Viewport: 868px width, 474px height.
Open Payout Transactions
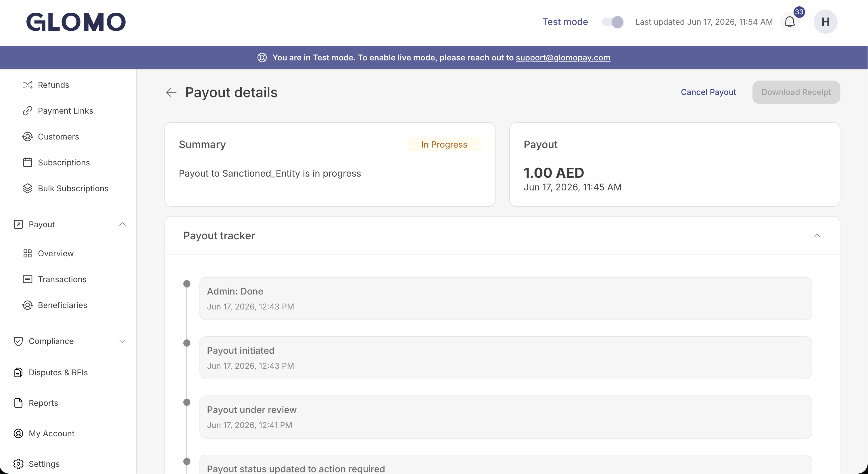62,280
